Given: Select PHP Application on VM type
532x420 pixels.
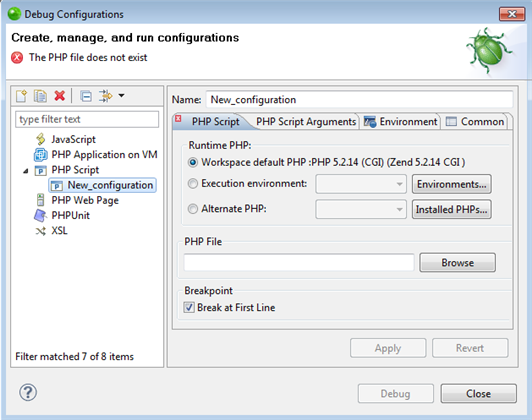Looking at the screenshot, I should tap(104, 154).
